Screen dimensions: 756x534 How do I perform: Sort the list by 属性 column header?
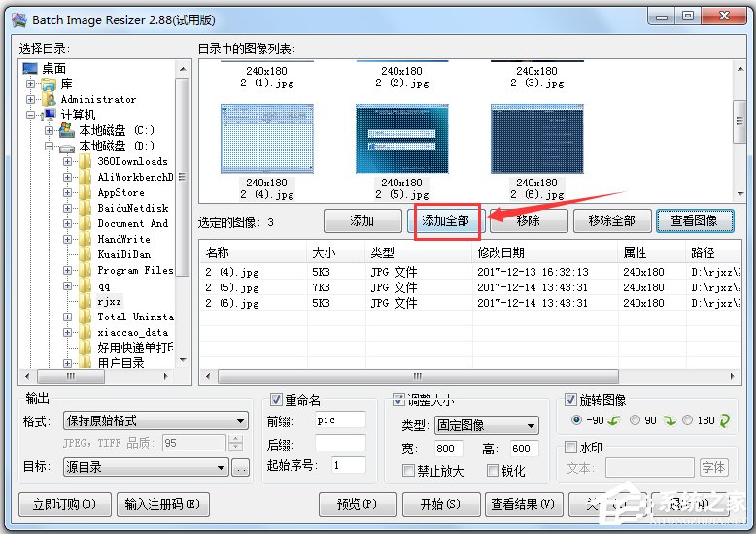click(x=651, y=252)
